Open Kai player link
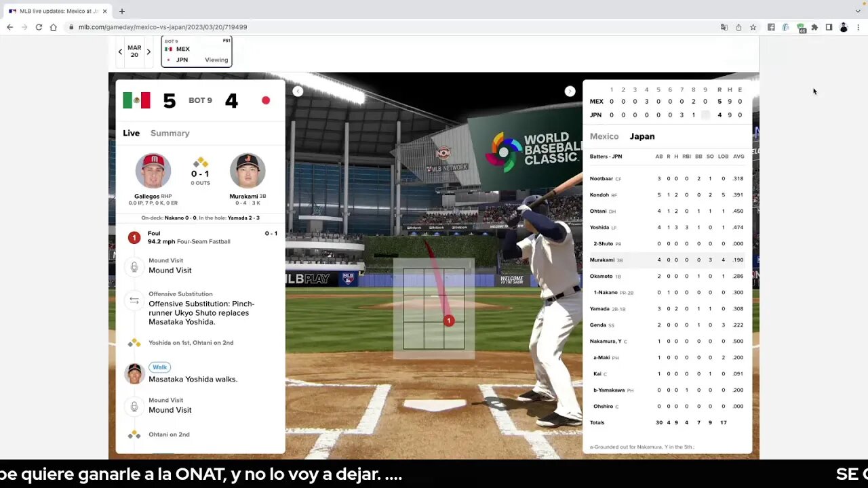Viewport: 868px width, 488px height. tap(597, 373)
